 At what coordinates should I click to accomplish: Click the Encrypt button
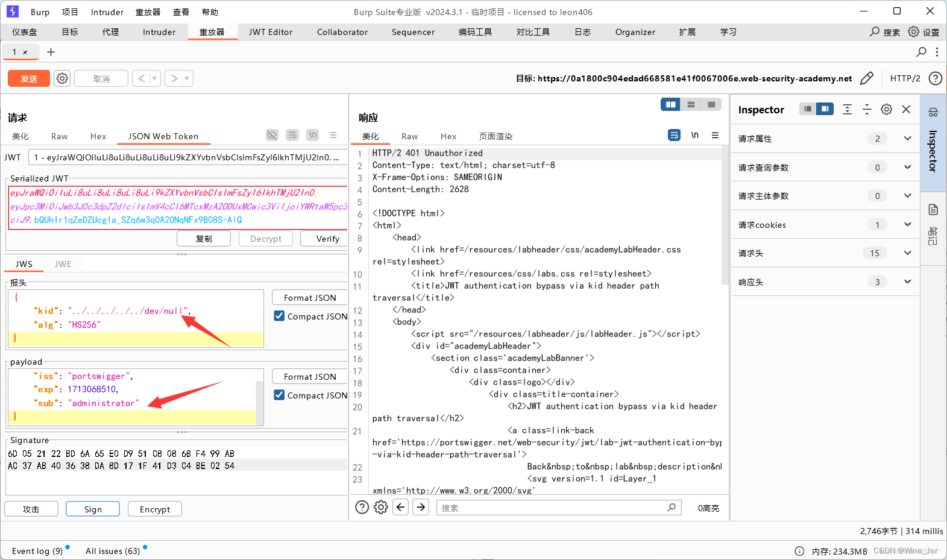[x=155, y=509]
